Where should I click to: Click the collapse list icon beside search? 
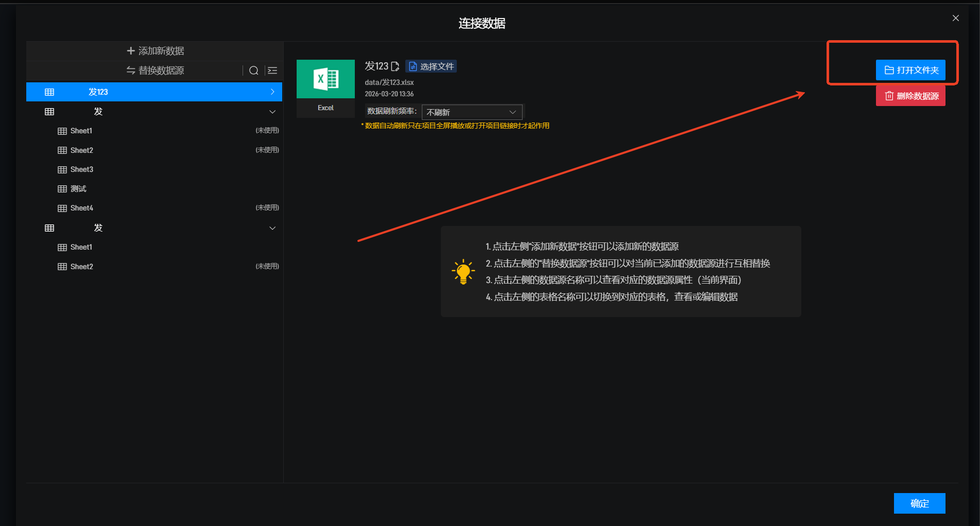tap(272, 71)
